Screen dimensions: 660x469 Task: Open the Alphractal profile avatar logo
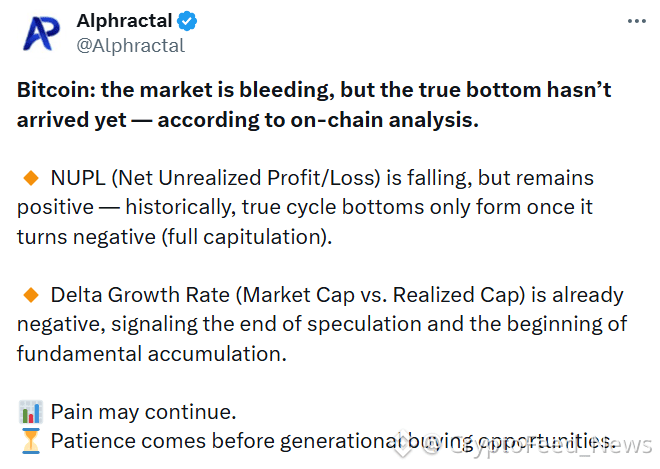(x=41, y=33)
